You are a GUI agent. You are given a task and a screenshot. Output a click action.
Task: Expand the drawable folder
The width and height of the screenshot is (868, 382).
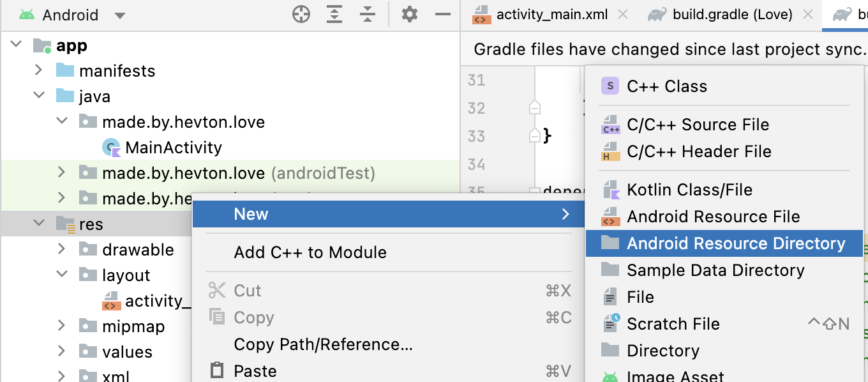point(61,248)
